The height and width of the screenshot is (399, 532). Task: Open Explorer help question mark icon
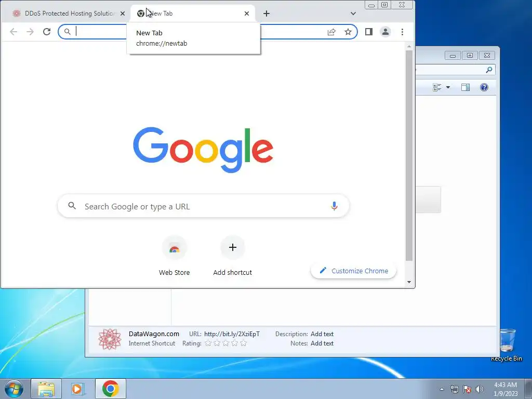coord(484,87)
